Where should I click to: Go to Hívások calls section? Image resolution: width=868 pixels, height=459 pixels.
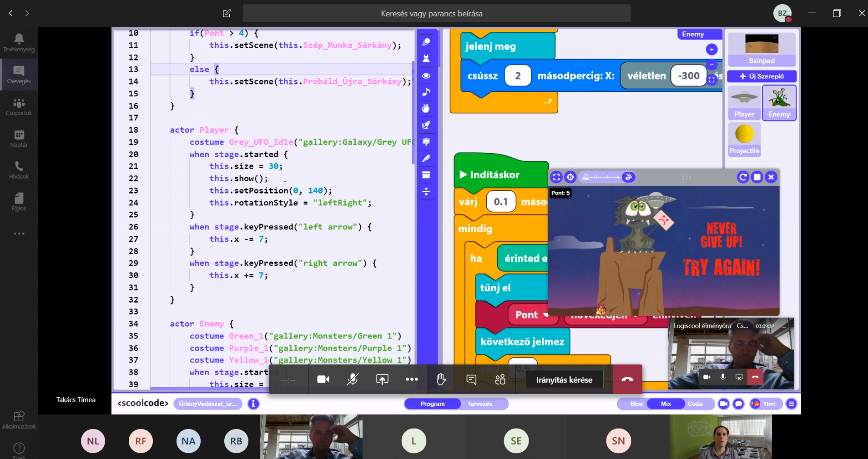pyautogui.click(x=19, y=170)
